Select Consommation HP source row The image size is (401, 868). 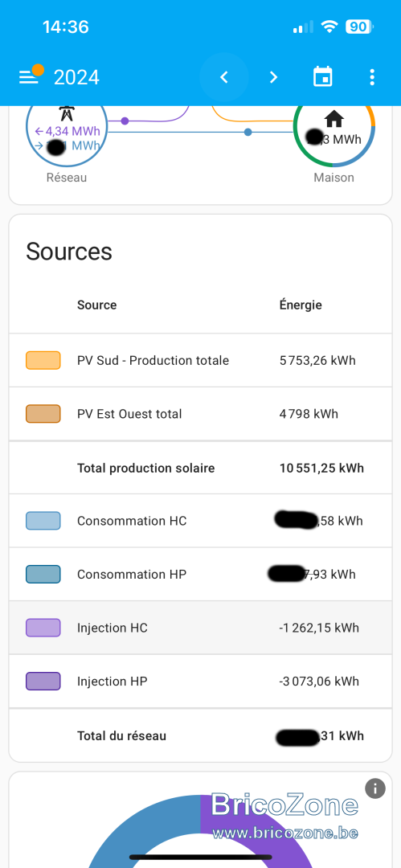(201, 574)
